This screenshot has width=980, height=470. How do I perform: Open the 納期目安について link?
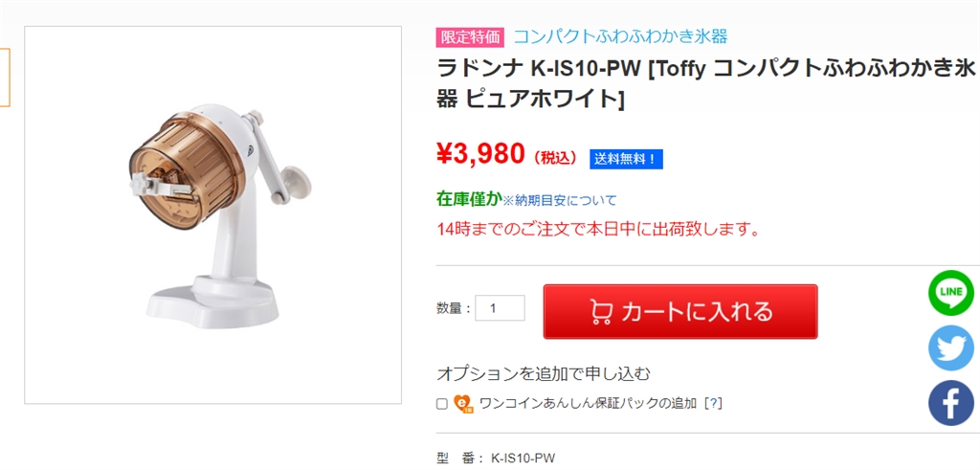(566, 201)
